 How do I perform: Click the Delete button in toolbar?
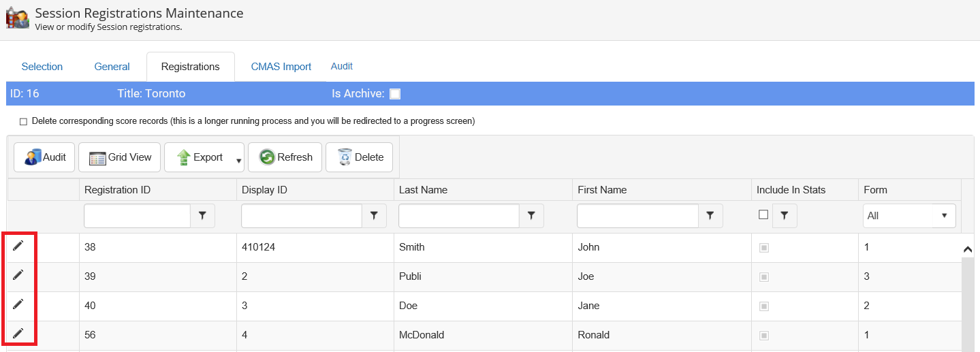[360, 157]
